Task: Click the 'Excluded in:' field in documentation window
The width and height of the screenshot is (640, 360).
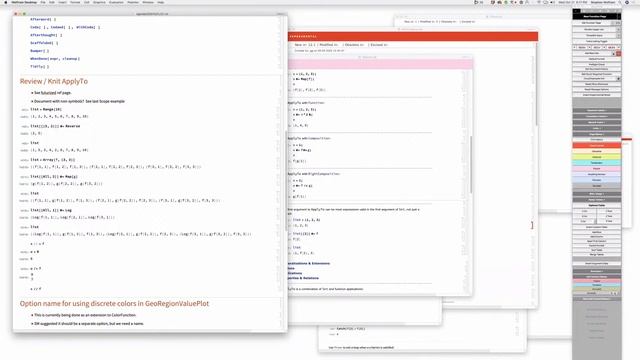Action: point(379,45)
